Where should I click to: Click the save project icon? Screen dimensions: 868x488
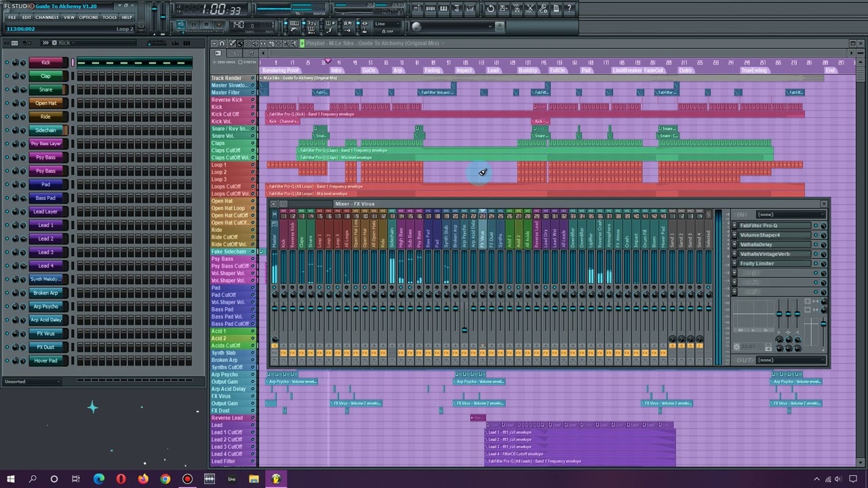point(503,9)
